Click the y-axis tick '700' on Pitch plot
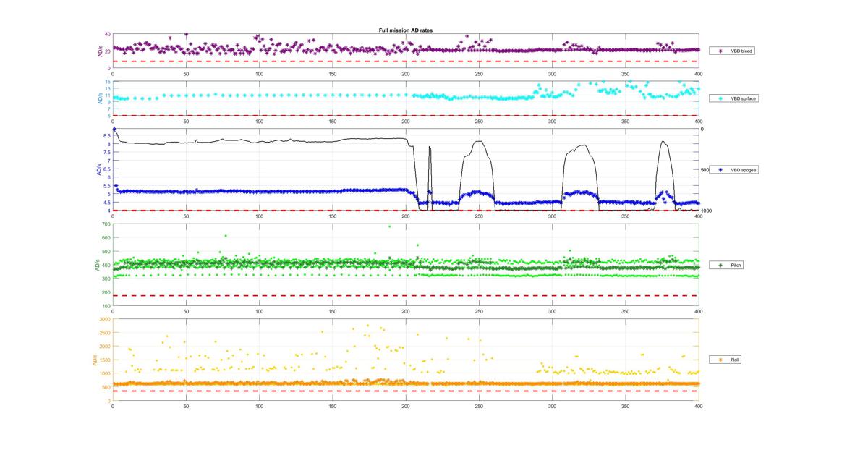The image size is (868, 450). (106, 224)
